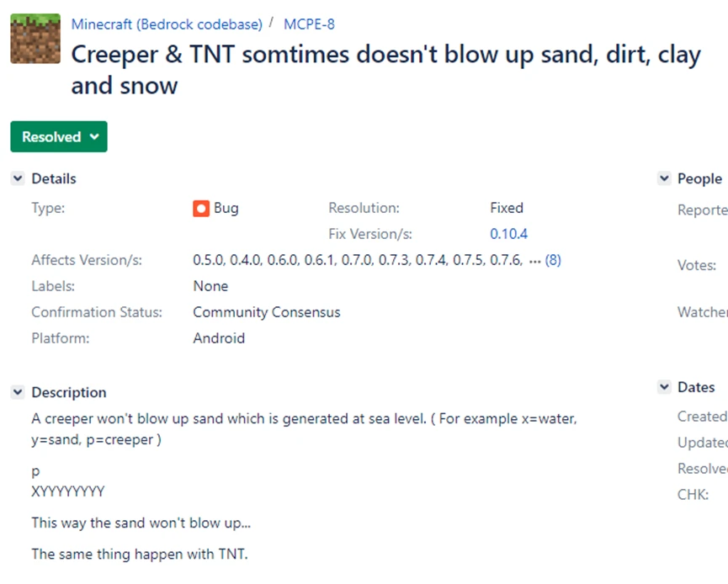This screenshot has width=728, height=584.
Task: Open fix version 0.10.4 link
Action: [x=508, y=234]
